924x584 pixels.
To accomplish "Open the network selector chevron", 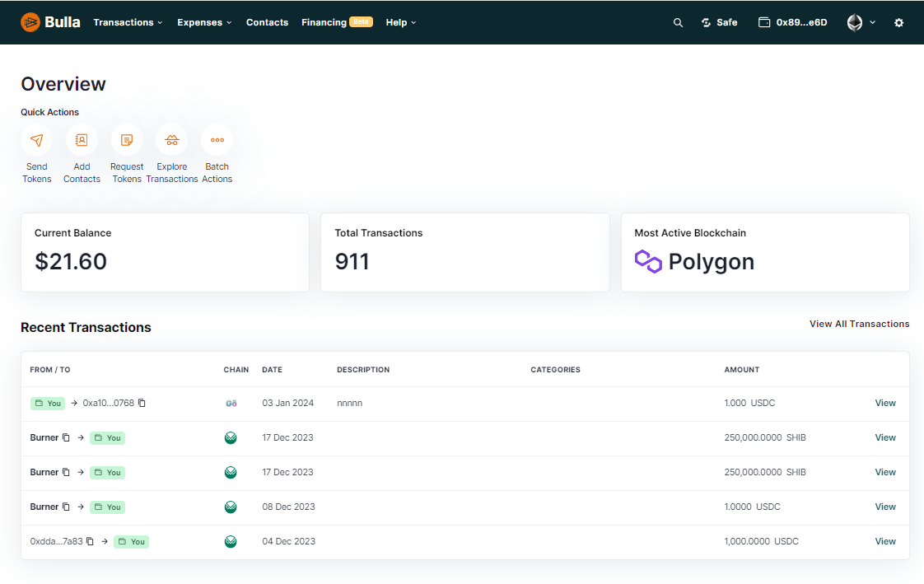I will coord(870,22).
